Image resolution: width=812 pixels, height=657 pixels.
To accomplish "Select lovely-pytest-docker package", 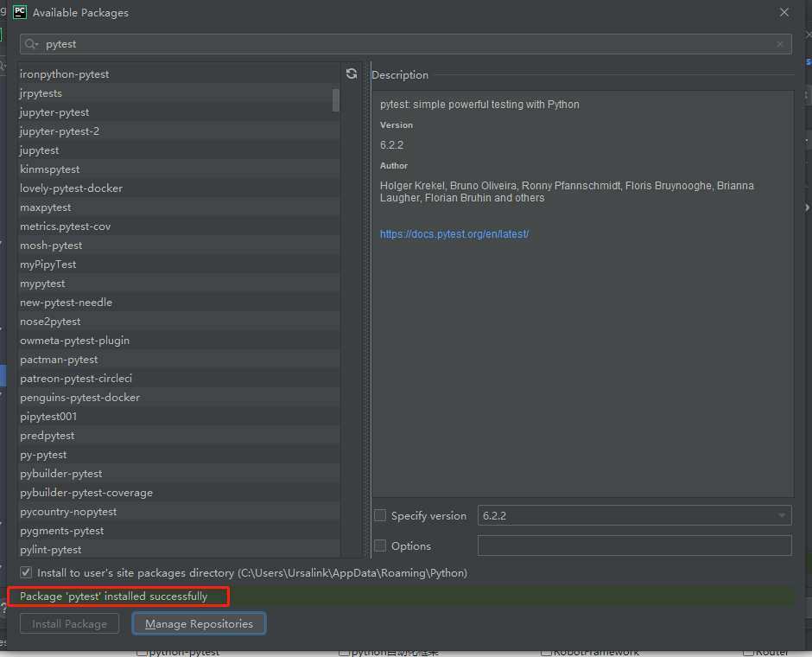I will (179, 188).
